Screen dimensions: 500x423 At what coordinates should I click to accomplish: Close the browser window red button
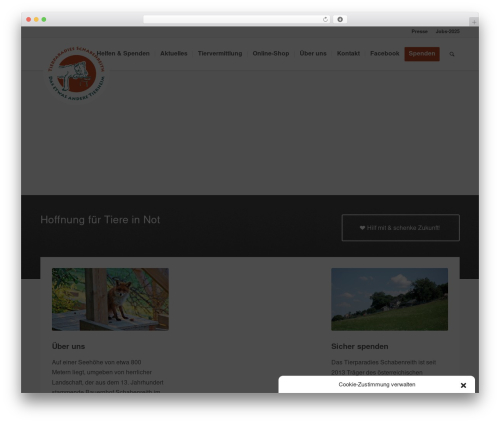tap(29, 20)
